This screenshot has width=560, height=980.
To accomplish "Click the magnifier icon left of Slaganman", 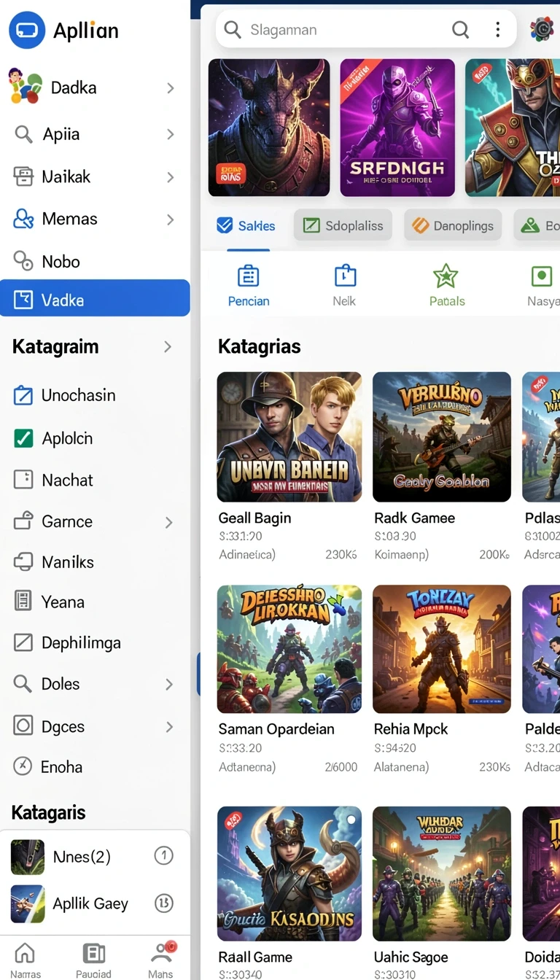I will pos(233,30).
